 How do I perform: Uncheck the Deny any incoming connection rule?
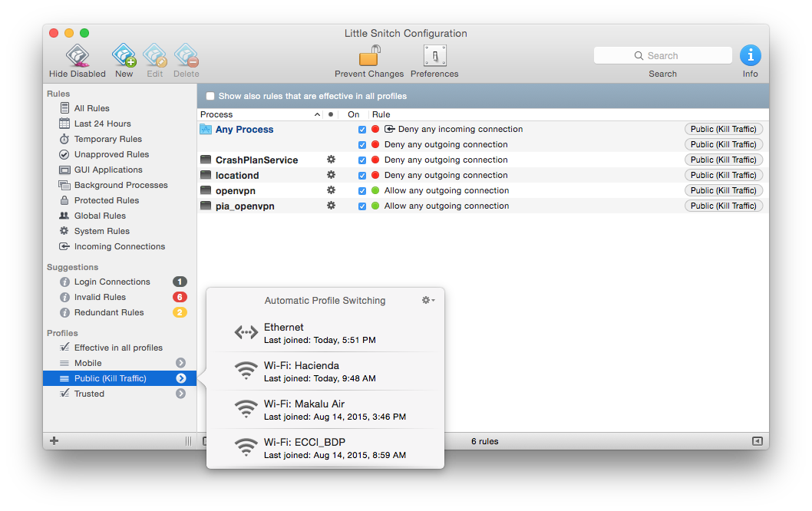(x=362, y=130)
